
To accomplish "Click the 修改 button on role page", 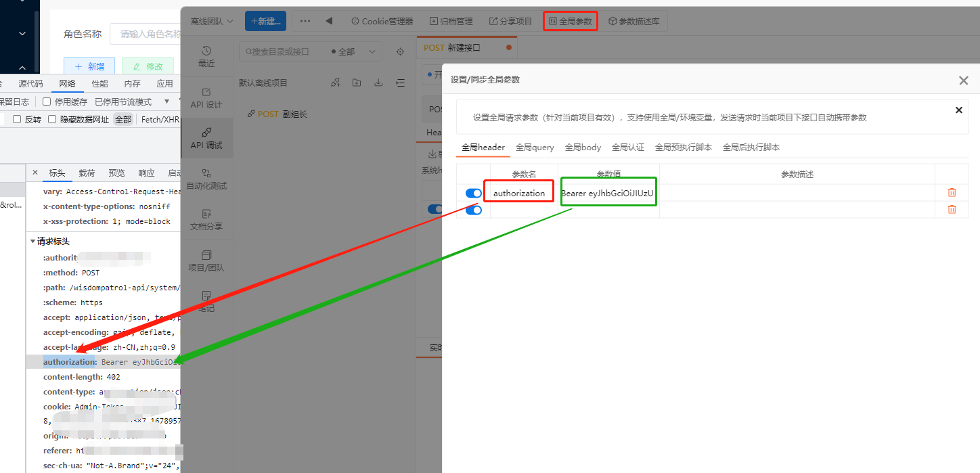I will (148, 66).
